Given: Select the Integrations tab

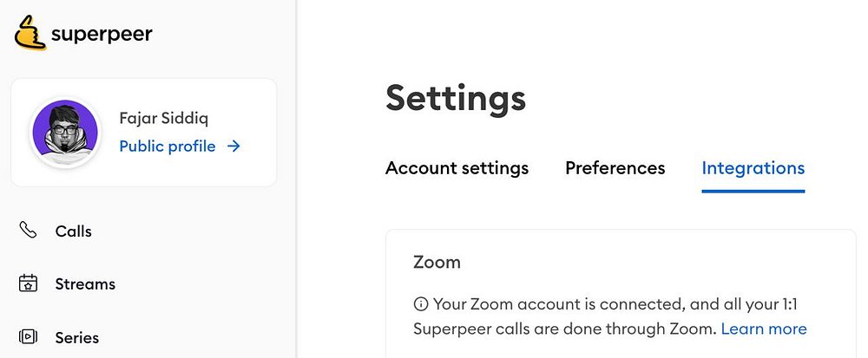Looking at the screenshot, I should tap(753, 168).
